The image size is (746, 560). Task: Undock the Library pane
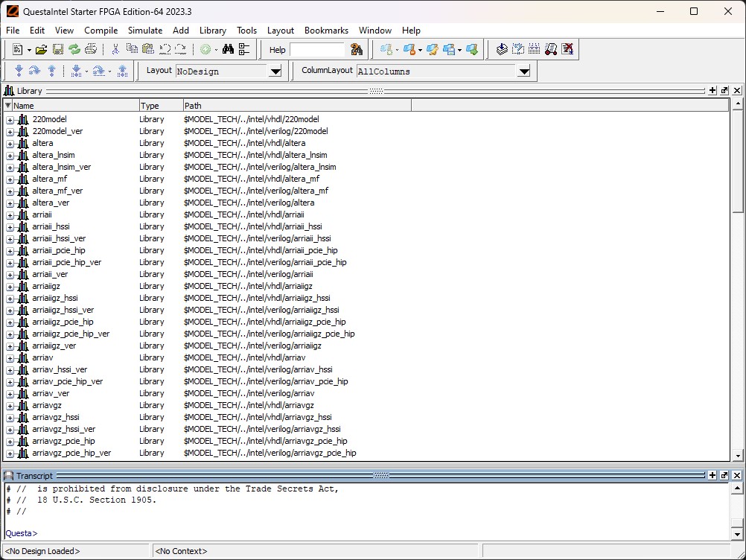coord(724,90)
